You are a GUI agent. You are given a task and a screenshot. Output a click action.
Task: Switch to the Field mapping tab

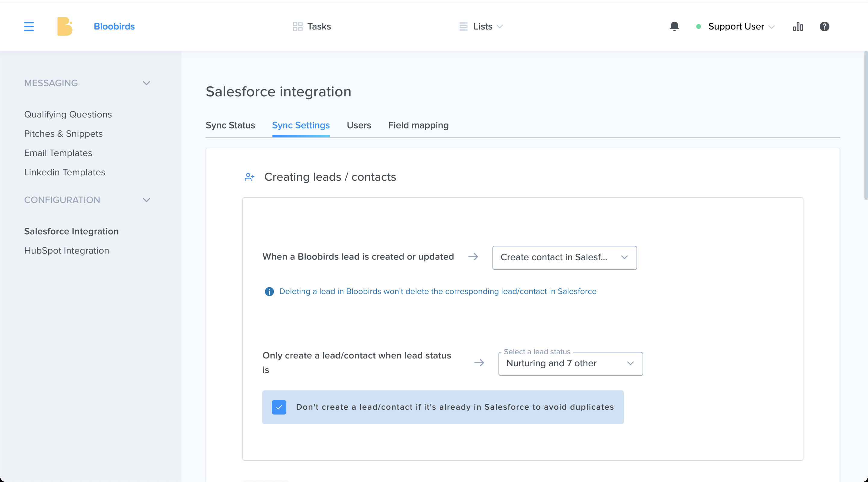[x=418, y=125]
